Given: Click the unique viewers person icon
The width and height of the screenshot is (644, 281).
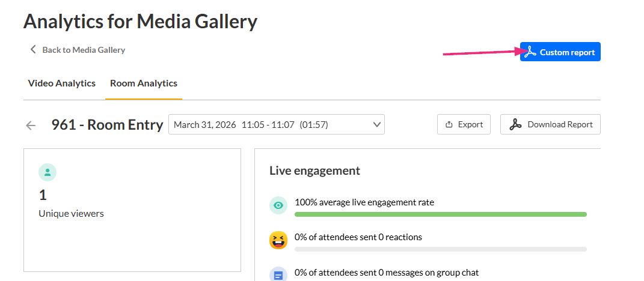Looking at the screenshot, I should coord(48,172).
